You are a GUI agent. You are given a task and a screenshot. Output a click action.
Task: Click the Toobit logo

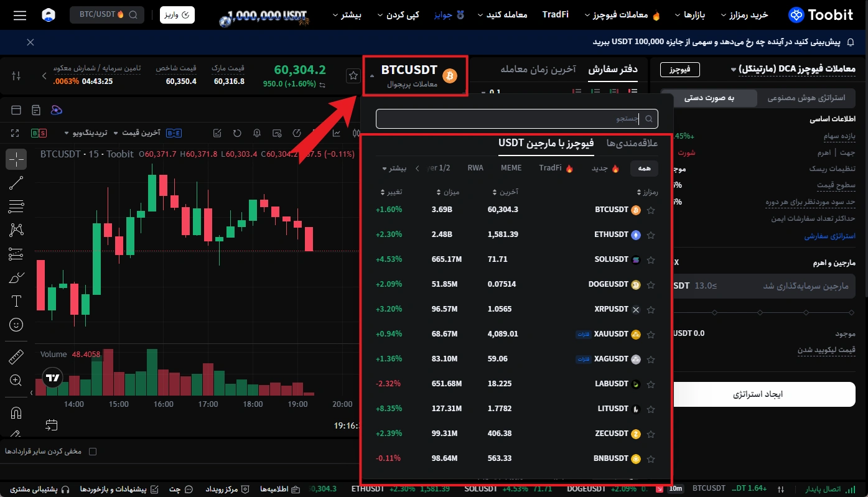821,14
